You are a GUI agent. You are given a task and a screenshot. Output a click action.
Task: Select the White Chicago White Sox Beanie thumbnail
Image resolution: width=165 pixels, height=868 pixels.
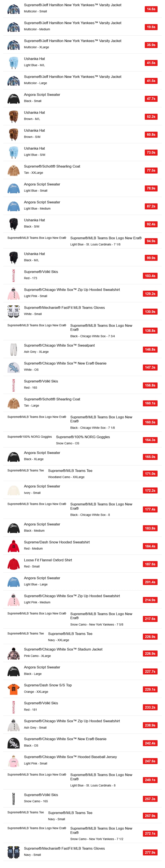[x=13, y=367]
